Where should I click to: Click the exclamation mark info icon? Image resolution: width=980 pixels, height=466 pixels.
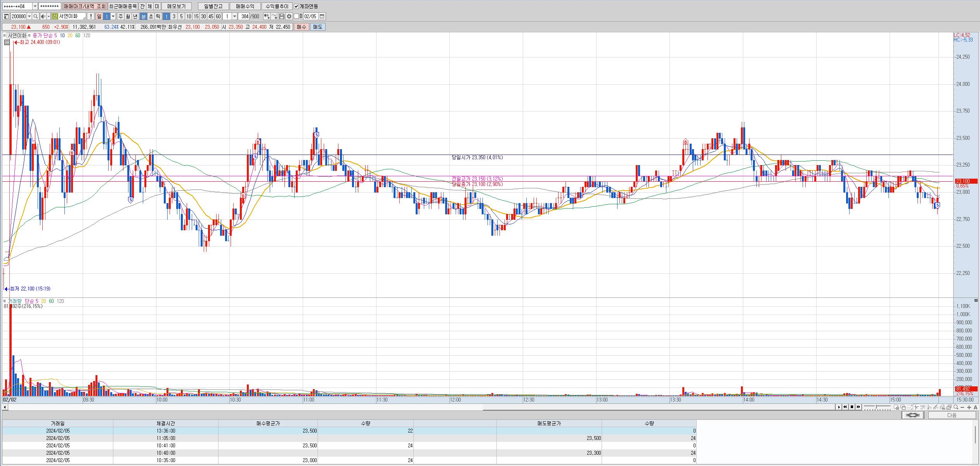[91, 16]
